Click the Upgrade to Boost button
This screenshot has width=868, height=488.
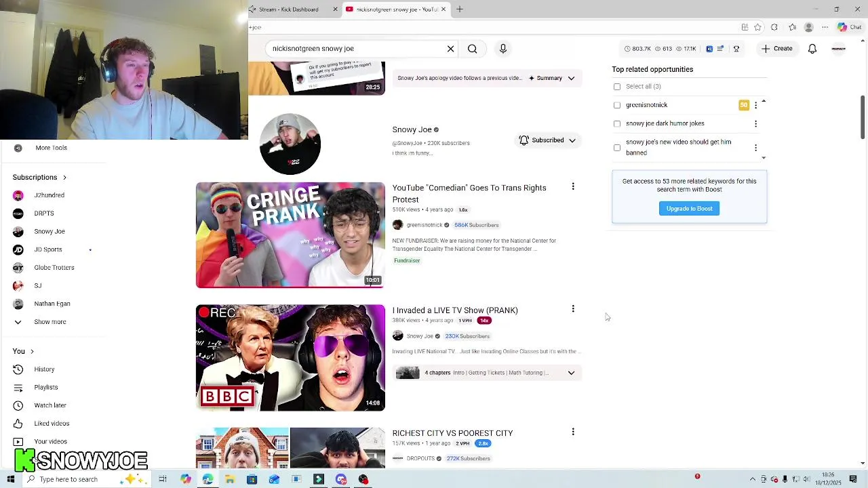[x=689, y=209]
